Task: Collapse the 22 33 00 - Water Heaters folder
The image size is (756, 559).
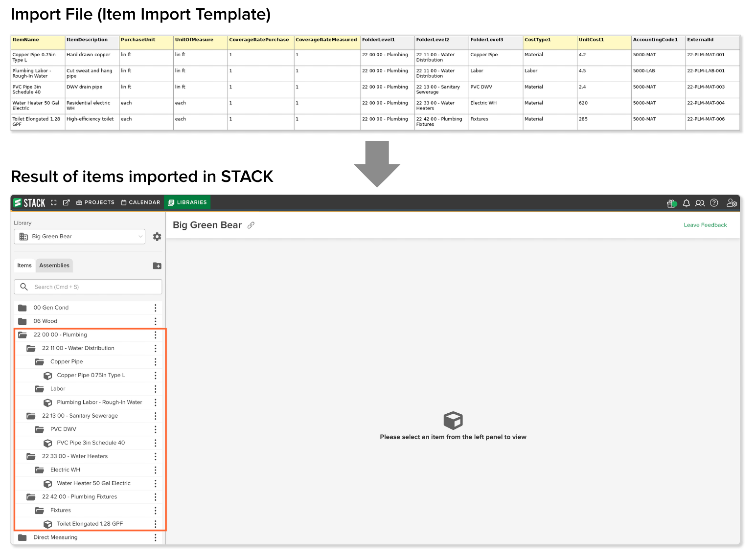Action: [x=31, y=456]
